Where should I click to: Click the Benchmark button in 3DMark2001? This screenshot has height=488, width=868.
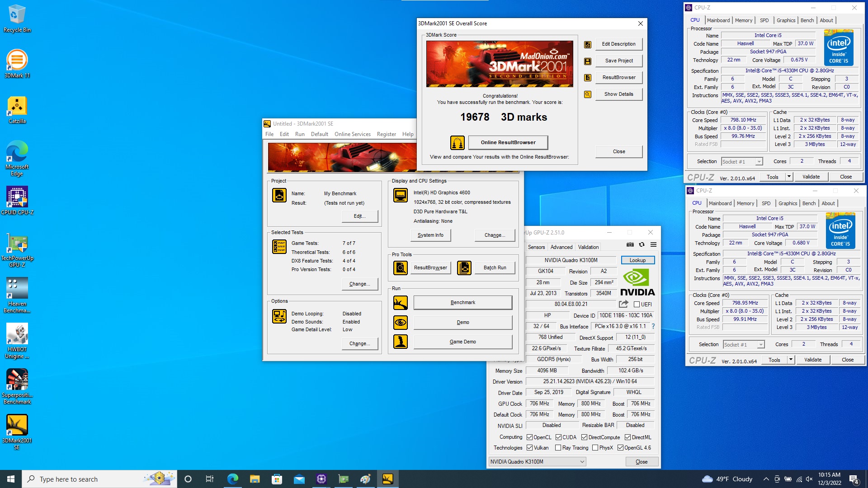click(463, 303)
